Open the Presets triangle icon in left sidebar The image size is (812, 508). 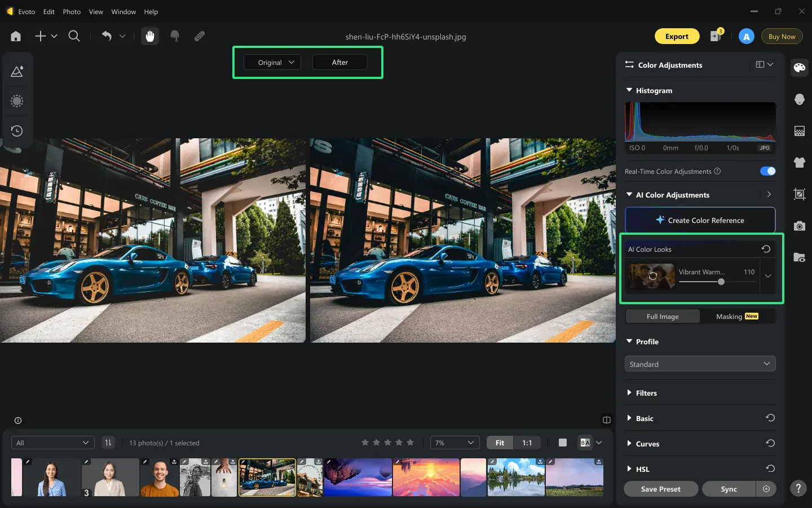[x=17, y=72]
